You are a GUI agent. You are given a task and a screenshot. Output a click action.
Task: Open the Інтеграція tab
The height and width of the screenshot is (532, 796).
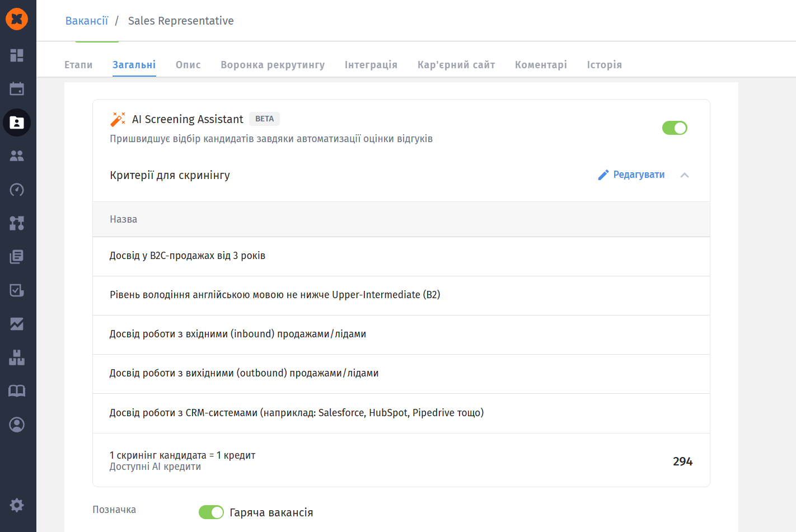[x=371, y=65]
